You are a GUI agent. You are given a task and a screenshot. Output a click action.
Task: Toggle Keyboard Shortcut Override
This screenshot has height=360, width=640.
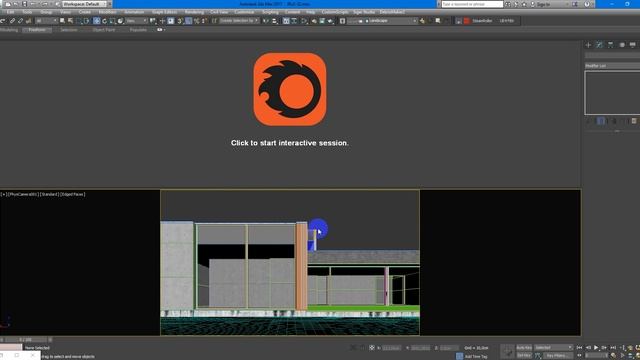click(x=171, y=20)
